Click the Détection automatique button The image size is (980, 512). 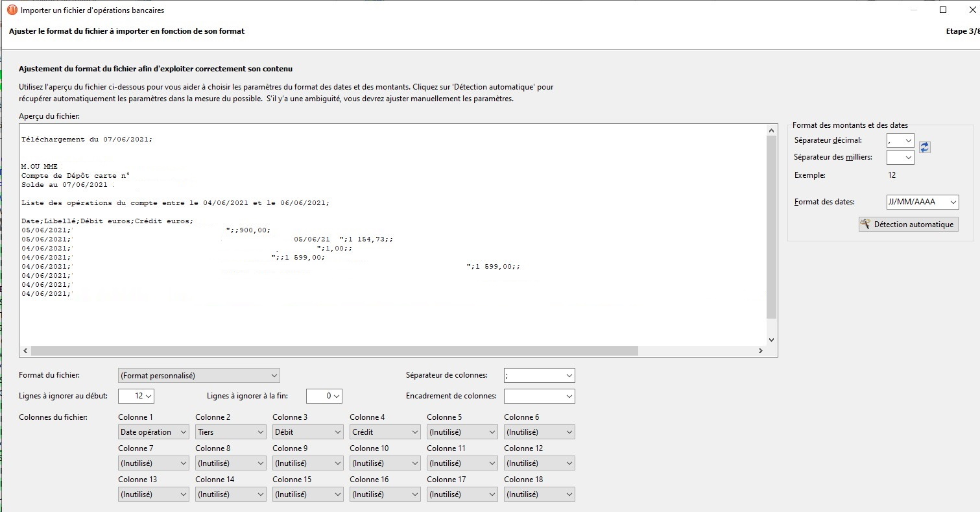coord(908,225)
